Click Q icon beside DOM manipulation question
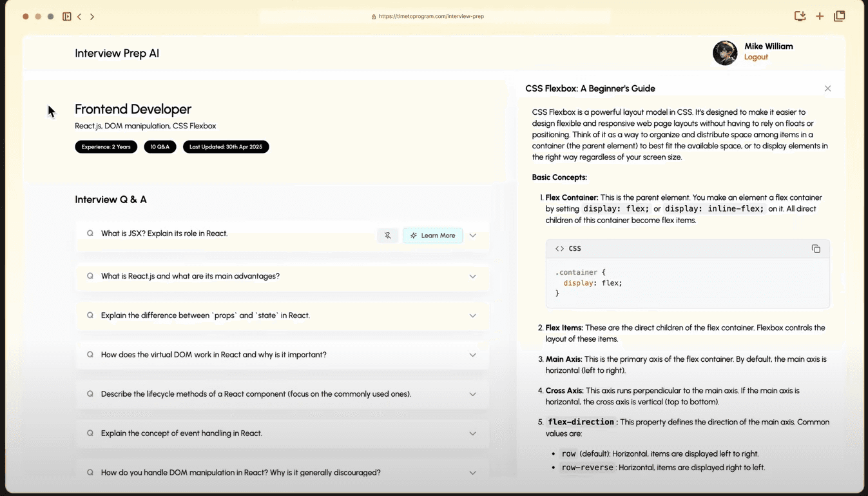The height and width of the screenshot is (496, 868). [90, 472]
